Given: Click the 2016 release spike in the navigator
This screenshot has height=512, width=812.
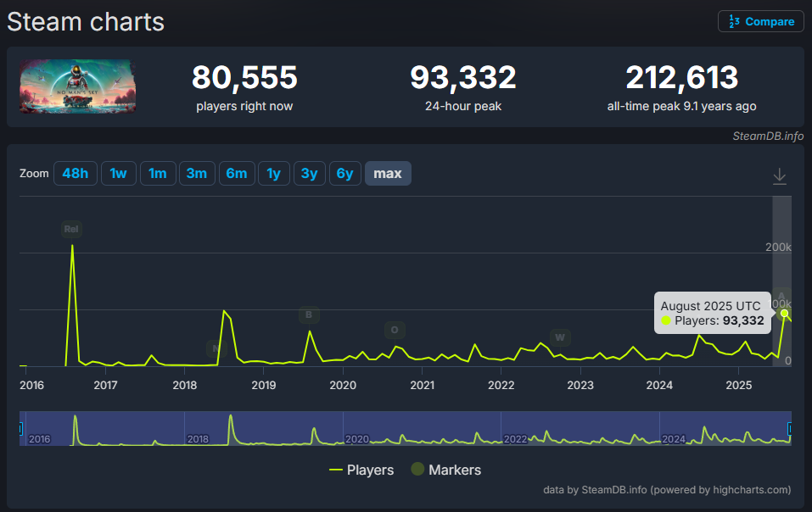Looking at the screenshot, I should tap(76, 429).
